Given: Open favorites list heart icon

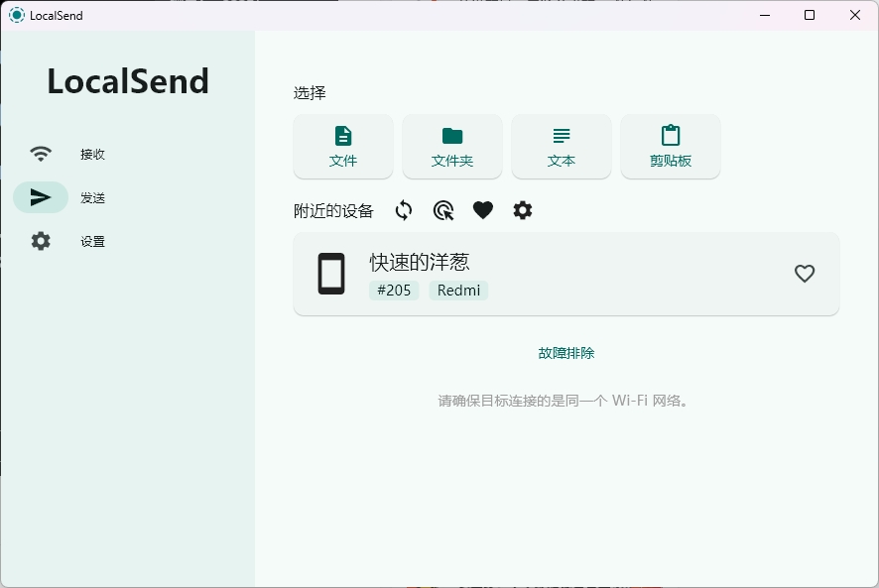Looking at the screenshot, I should click(x=483, y=211).
